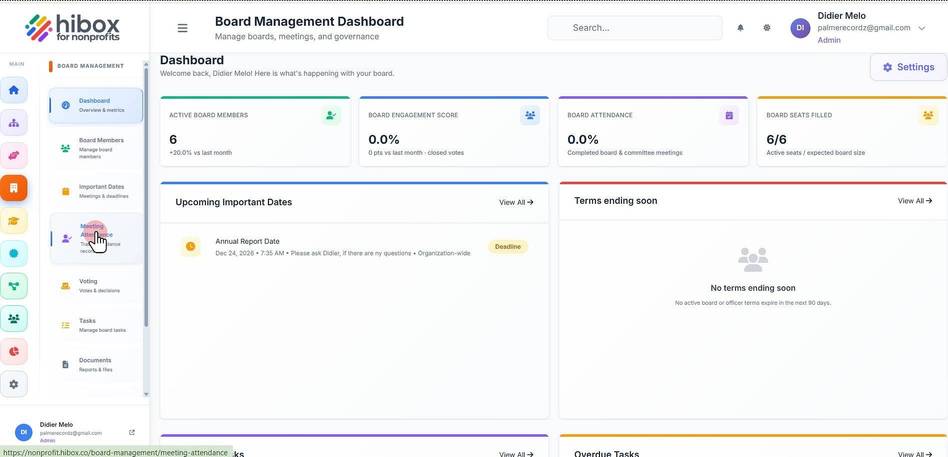This screenshot has height=457, width=948.
Task: Click the Board Attendance stat card
Action: [x=653, y=131]
